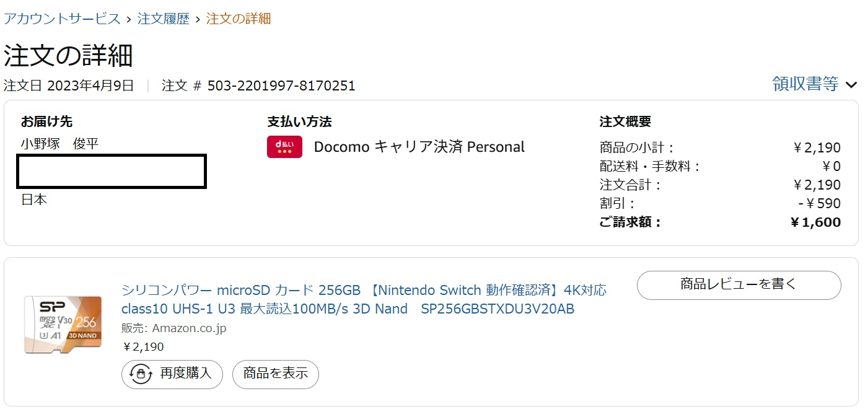Select the orange 注文の詳細 breadcrumb item

click(x=238, y=19)
